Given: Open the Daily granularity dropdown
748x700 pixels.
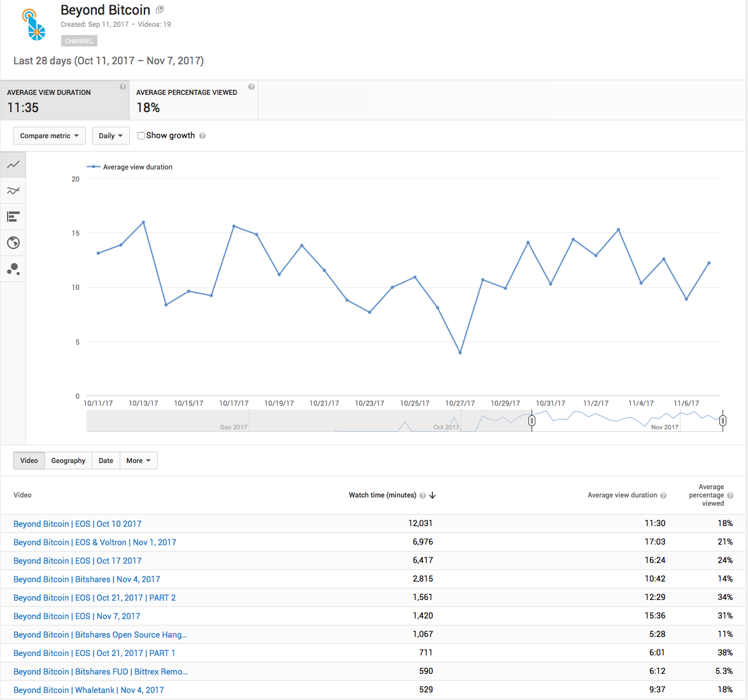Looking at the screenshot, I should coord(111,136).
